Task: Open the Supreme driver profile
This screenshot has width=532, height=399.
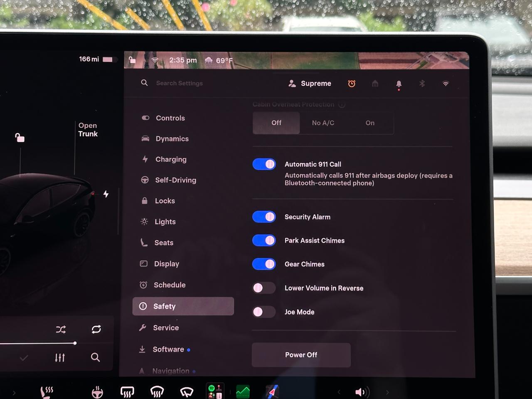Action: (310, 84)
